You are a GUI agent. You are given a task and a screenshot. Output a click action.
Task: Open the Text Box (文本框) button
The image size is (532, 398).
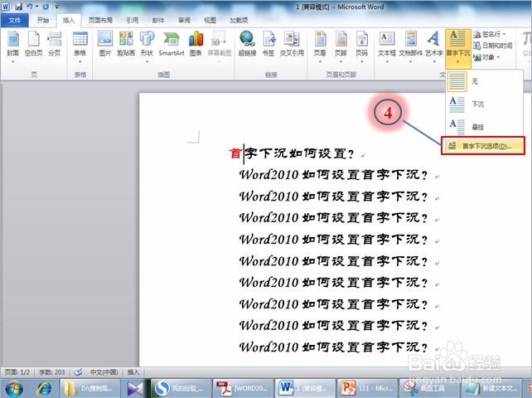387,47
